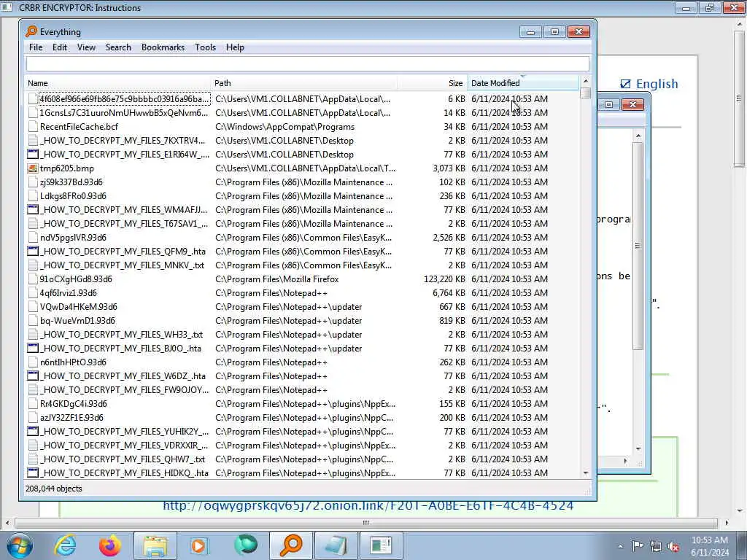
Task: Click Everything results vertical scrollbar thumb
Action: pyautogui.click(x=586, y=93)
